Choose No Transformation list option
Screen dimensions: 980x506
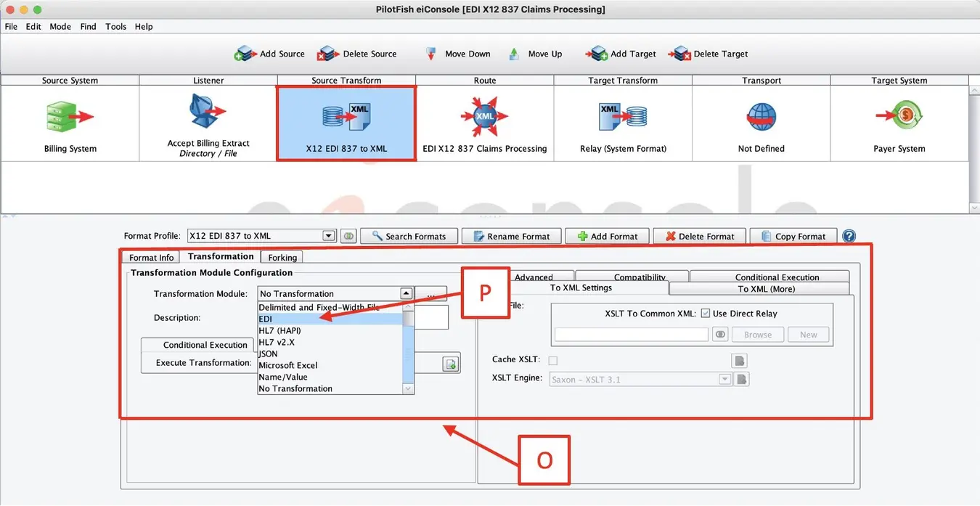coord(330,388)
